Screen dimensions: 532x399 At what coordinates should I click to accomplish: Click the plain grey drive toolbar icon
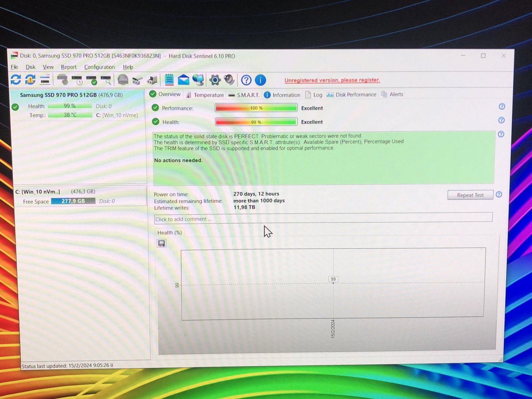[x=62, y=79]
